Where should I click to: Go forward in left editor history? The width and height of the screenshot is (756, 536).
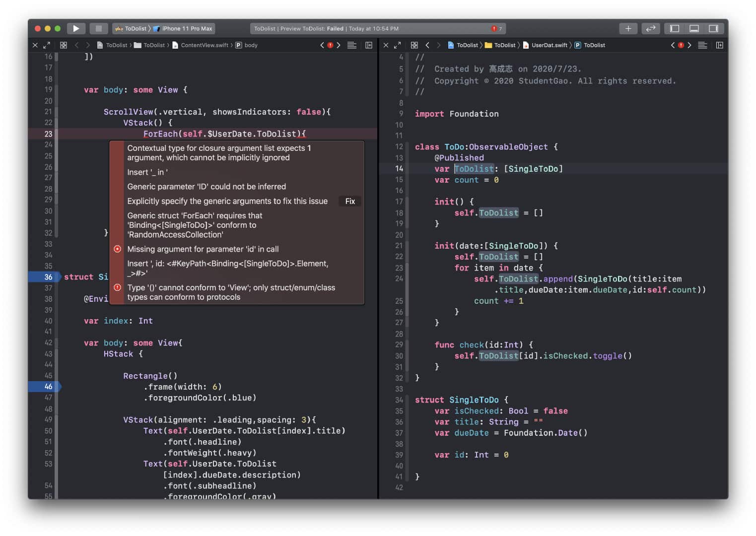88,45
